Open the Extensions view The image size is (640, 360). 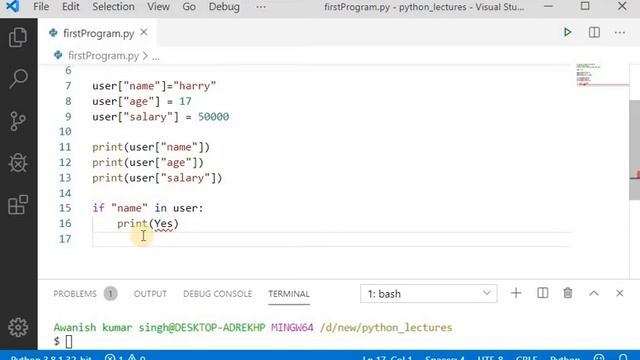pos(18,204)
